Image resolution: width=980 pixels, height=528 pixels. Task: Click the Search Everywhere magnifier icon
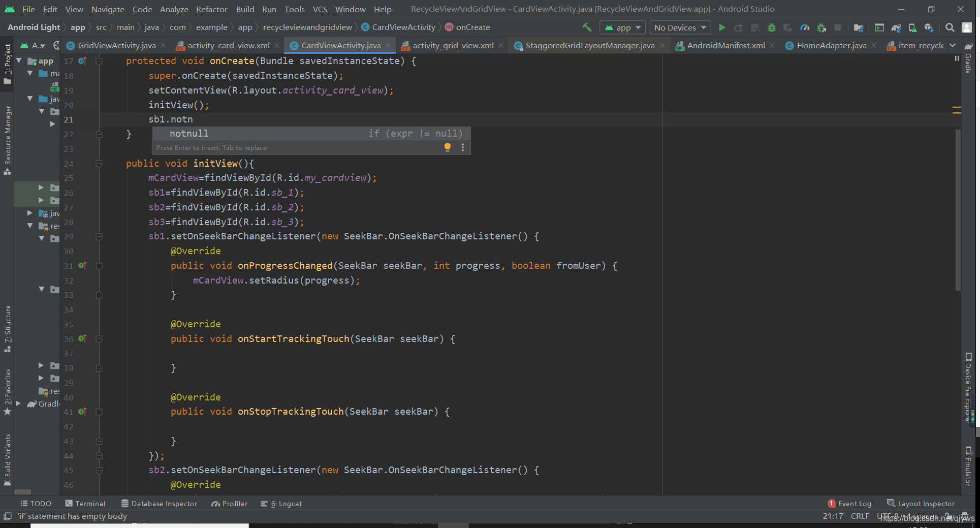tap(950, 27)
